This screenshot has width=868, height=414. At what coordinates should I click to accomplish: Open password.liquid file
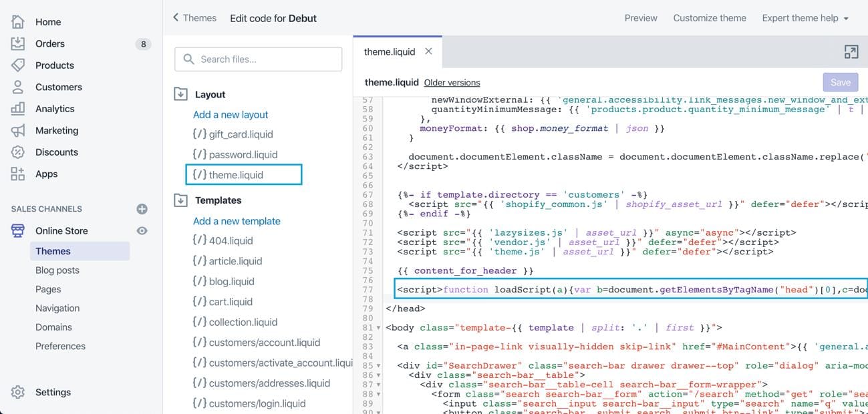(x=235, y=154)
